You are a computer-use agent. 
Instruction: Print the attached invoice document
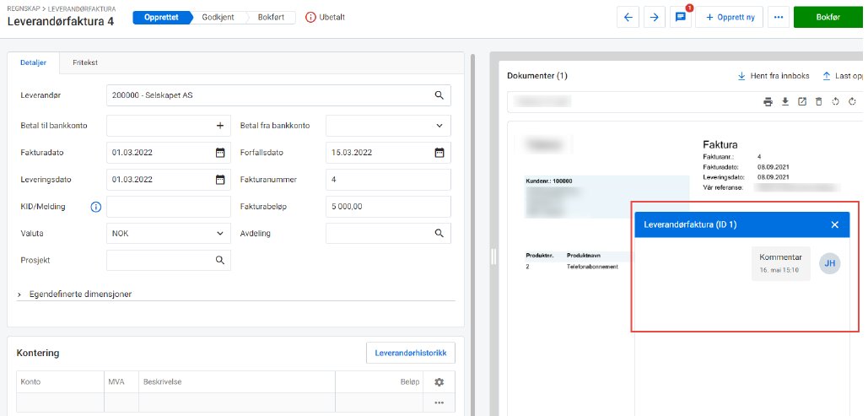pos(768,102)
